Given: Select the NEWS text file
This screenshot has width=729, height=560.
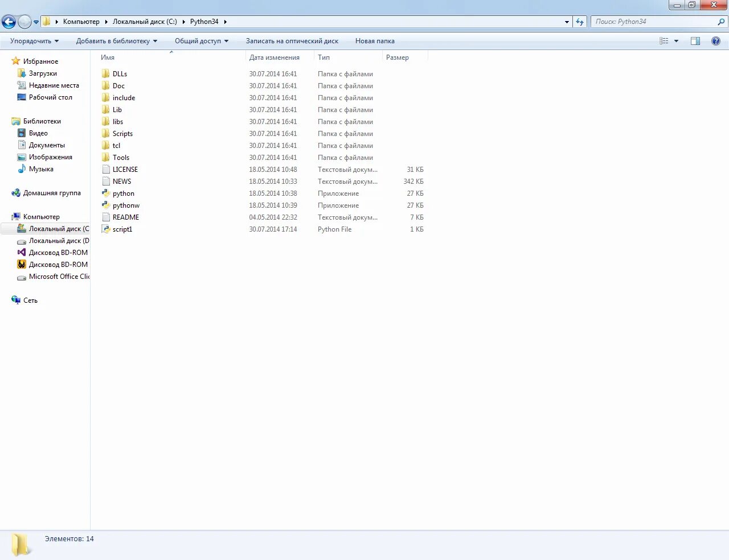Looking at the screenshot, I should (122, 182).
